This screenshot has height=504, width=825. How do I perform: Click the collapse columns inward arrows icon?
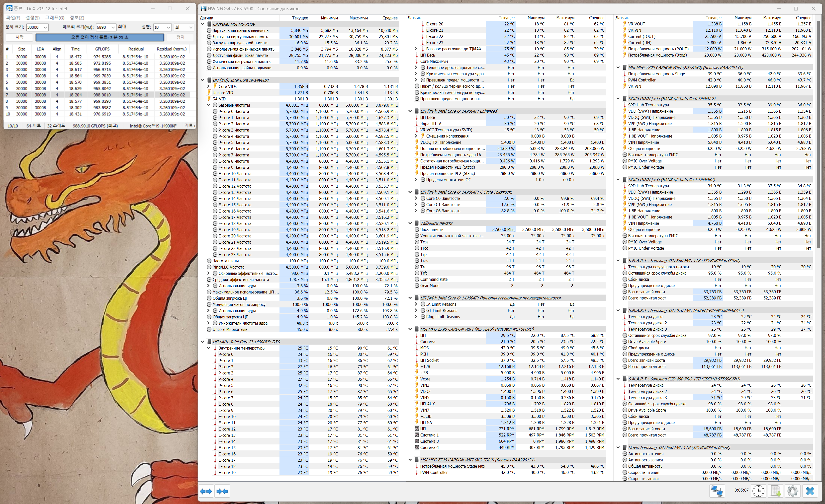coord(222,491)
